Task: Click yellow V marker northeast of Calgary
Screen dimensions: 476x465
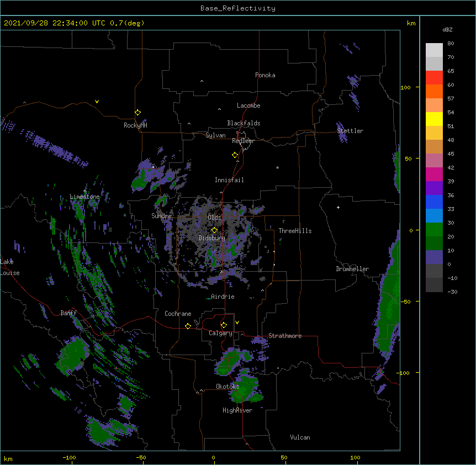Action: pyautogui.click(x=237, y=323)
